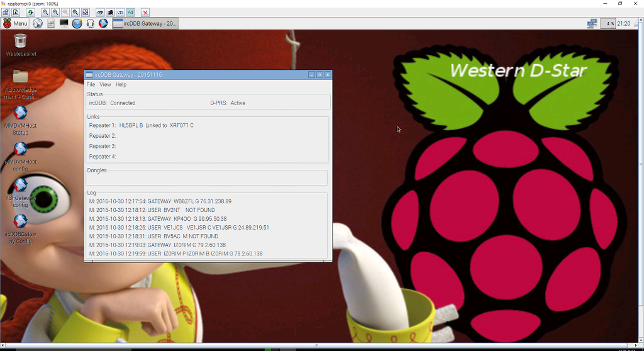Toggle full-screen mode icon in VNC toolbar
The width and height of the screenshot is (644, 351).
(x=85, y=13)
